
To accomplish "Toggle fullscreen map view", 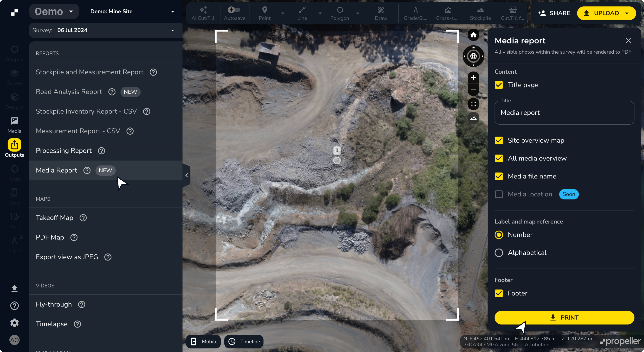I will coord(473,104).
